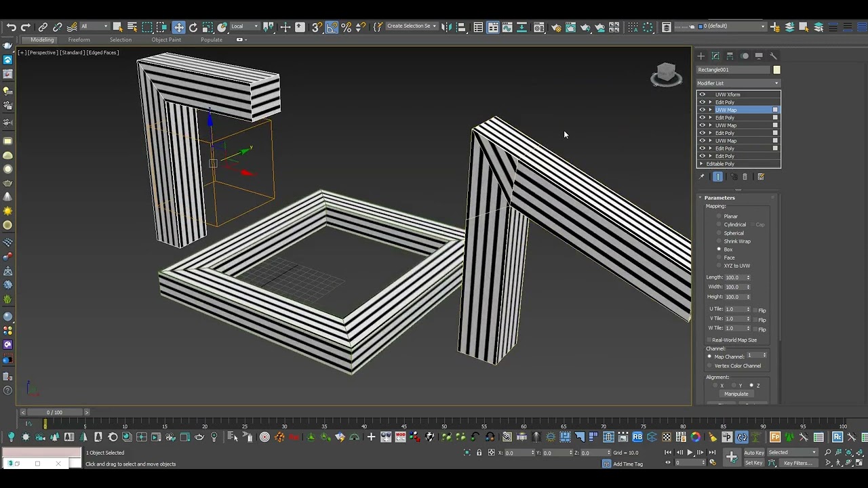
Task: Switch to the Selection ribbon tab
Action: 121,40
